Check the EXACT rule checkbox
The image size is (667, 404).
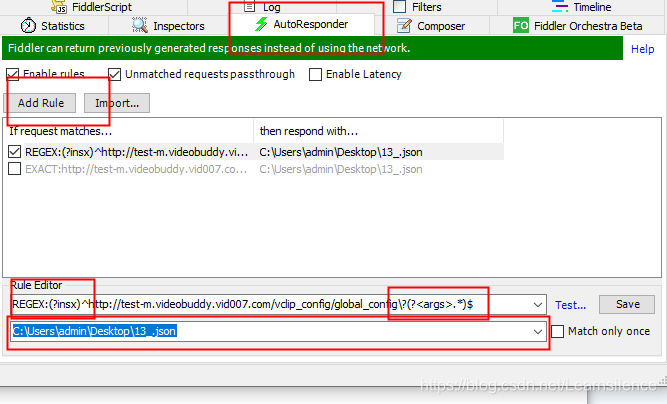[14, 169]
